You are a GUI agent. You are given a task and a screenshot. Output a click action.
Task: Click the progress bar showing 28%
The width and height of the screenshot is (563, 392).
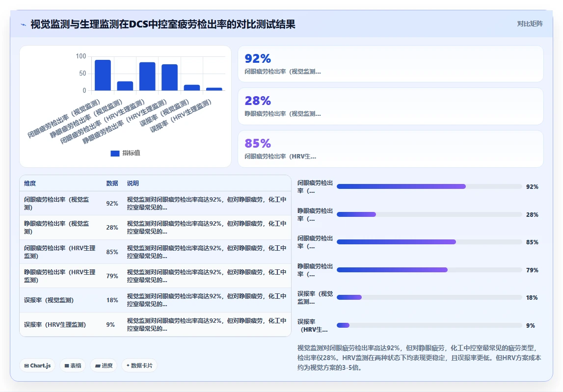pyautogui.click(x=429, y=214)
